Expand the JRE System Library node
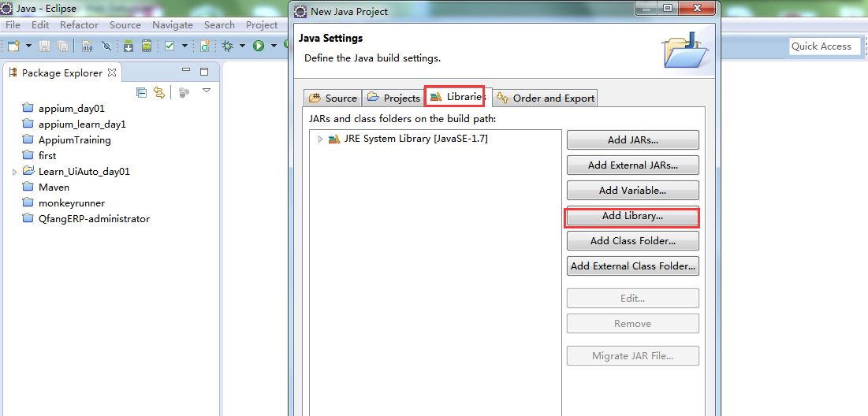 click(x=320, y=139)
